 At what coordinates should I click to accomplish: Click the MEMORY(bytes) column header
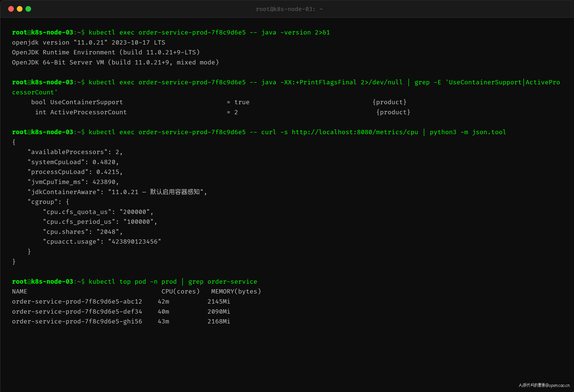pos(236,292)
